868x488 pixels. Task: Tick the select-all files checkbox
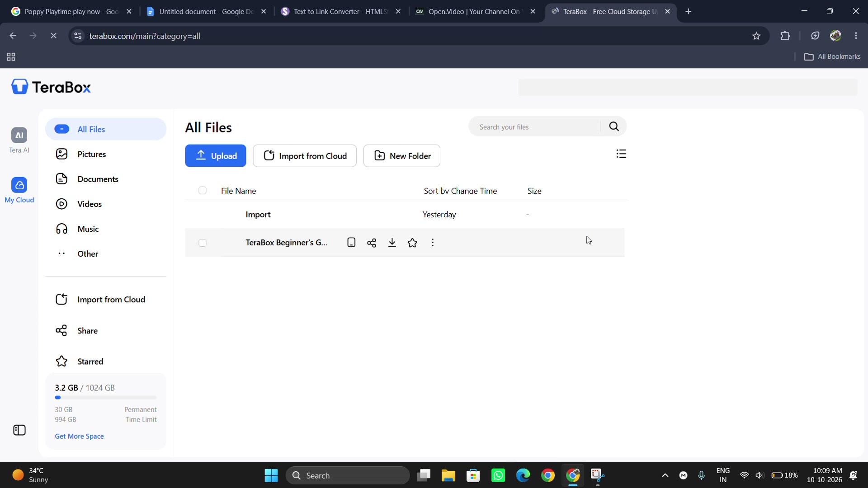coord(203,191)
